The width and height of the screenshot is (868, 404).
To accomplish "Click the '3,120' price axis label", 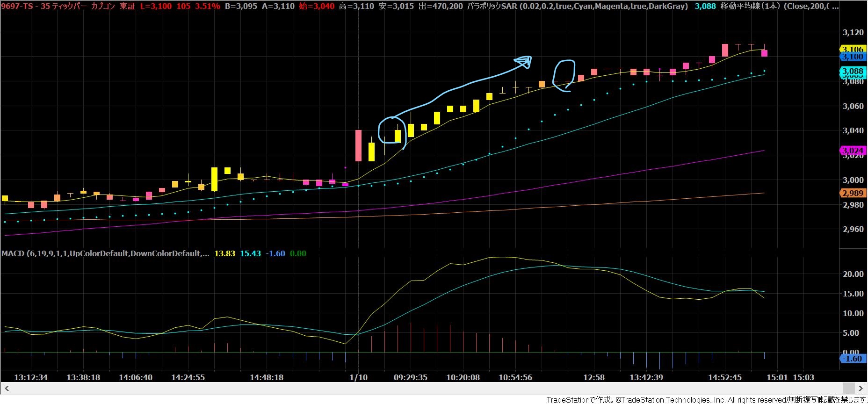I will (853, 32).
